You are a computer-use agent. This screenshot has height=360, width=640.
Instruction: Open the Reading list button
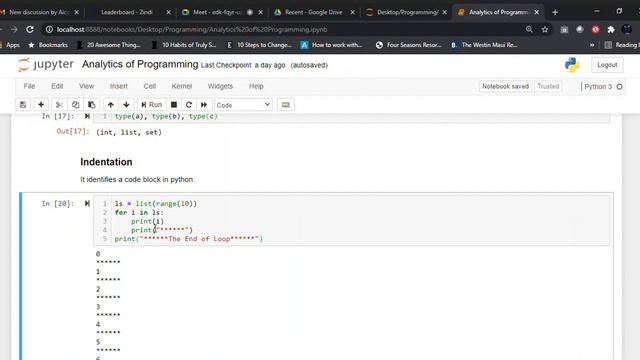pyautogui.click(x=622, y=45)
